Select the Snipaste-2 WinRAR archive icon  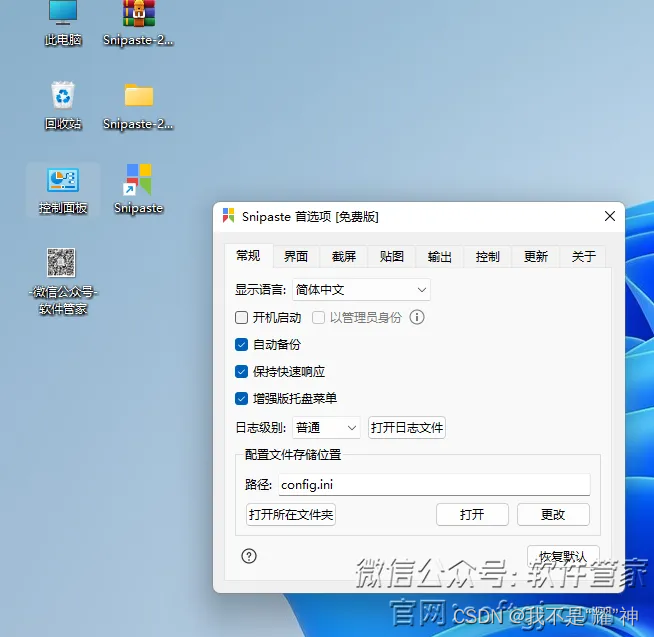click(138, 23)
